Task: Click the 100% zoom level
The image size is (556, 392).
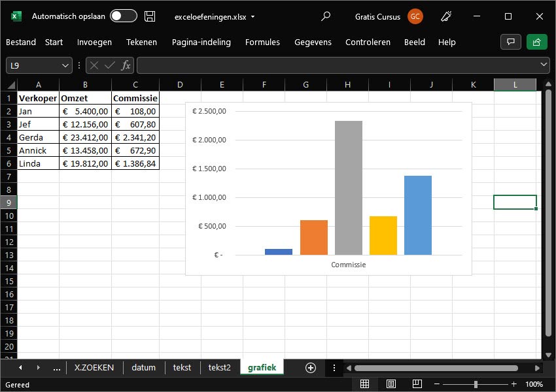Action: [x=534, y=384]
